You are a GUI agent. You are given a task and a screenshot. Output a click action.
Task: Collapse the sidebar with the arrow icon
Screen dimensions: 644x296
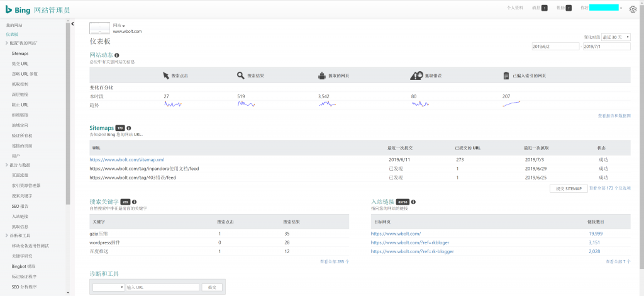(73, 24)
